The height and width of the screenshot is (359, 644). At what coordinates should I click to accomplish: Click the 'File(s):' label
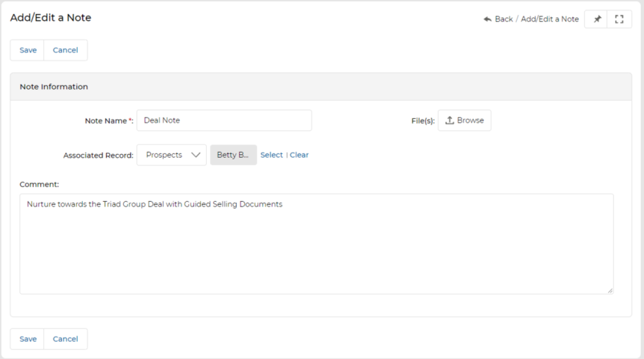[423, 121]
